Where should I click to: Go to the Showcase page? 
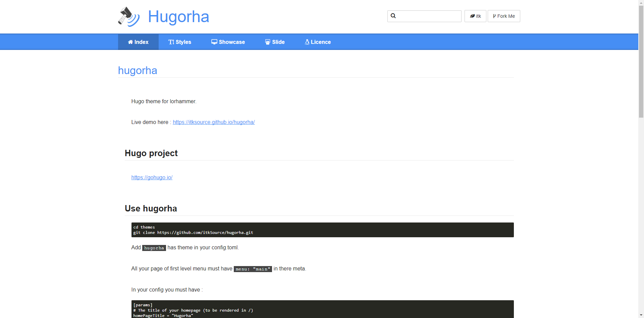pos(228,42)
